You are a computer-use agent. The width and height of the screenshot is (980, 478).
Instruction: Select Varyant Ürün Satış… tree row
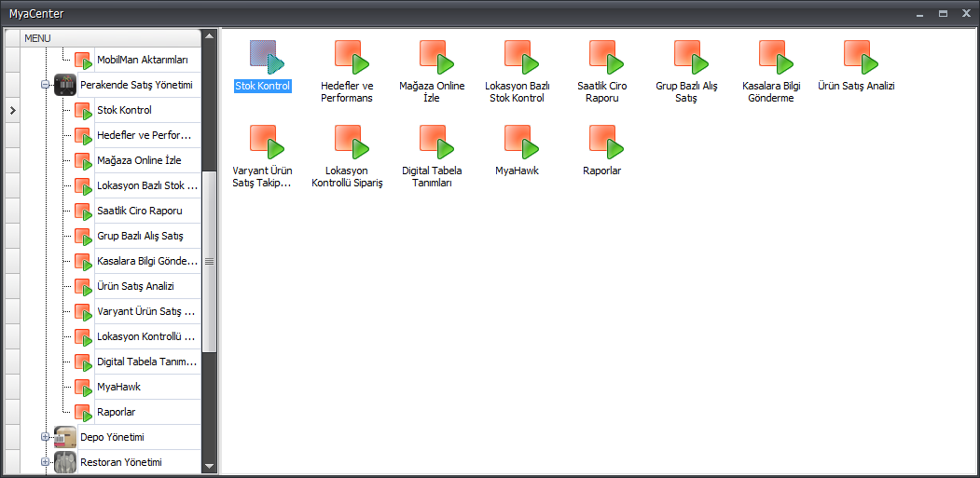click(x=147, y=312)
